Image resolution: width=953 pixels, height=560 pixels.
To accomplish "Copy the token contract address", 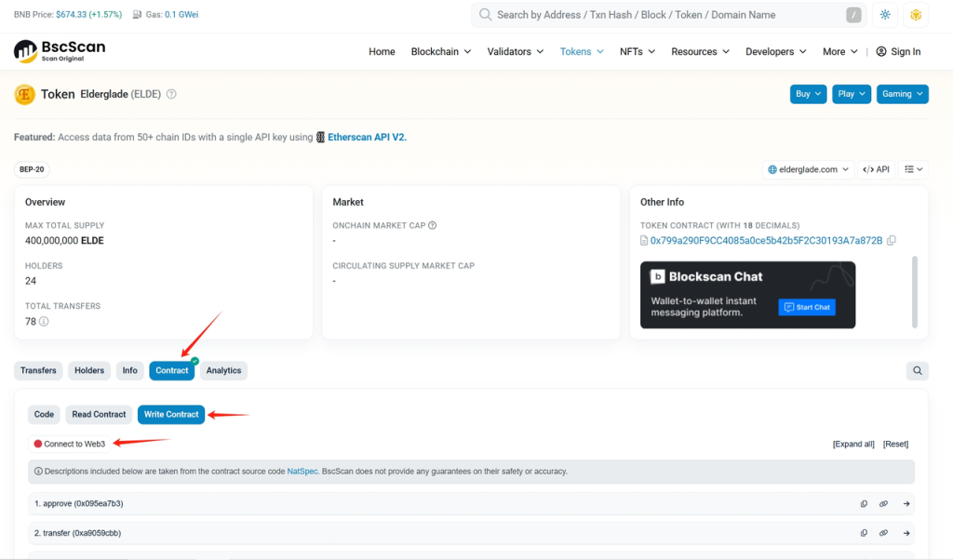I will 892,240.
